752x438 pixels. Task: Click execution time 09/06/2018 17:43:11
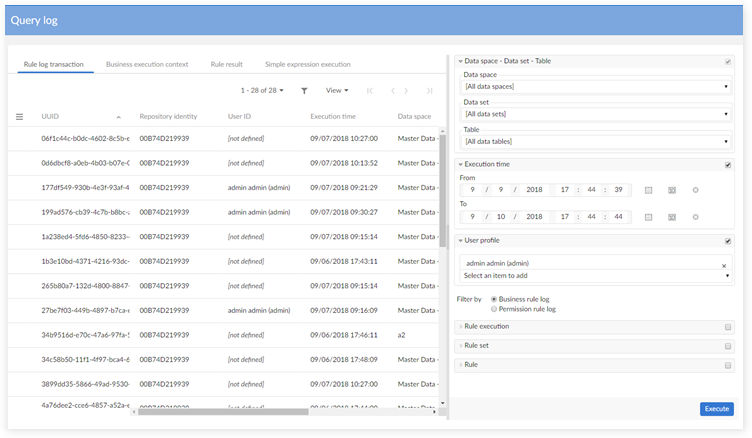[x=344, y=261]
